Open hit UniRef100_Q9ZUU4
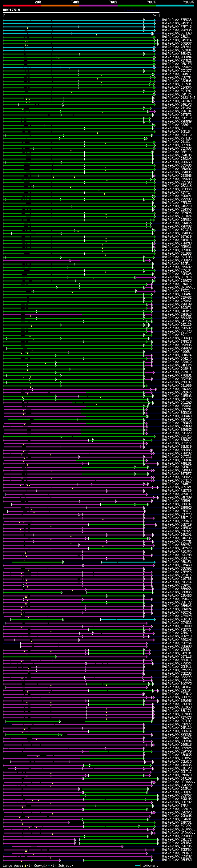This screenshot has width=197, height=868. click(176, 50)
